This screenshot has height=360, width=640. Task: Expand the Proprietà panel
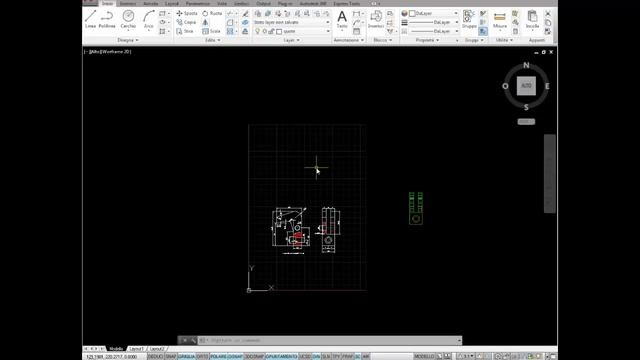pos(427,40)
